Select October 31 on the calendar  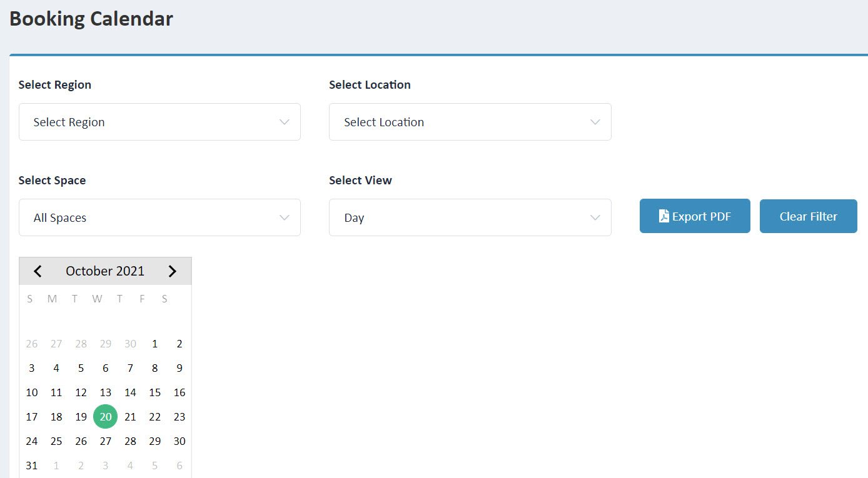[x=32, y=465]
